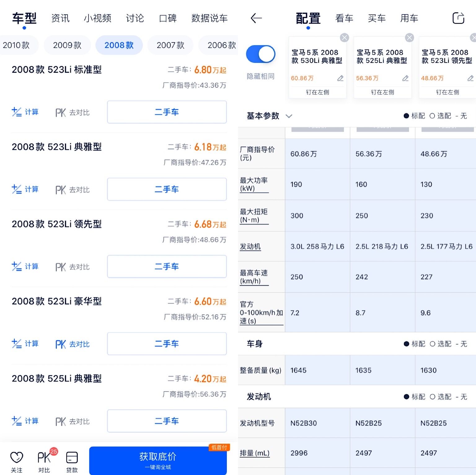This screenshot has height=475, width=476.
Task: Remove the 525Li 典雅型 comparison card
Action: click(x=409, y=38)
